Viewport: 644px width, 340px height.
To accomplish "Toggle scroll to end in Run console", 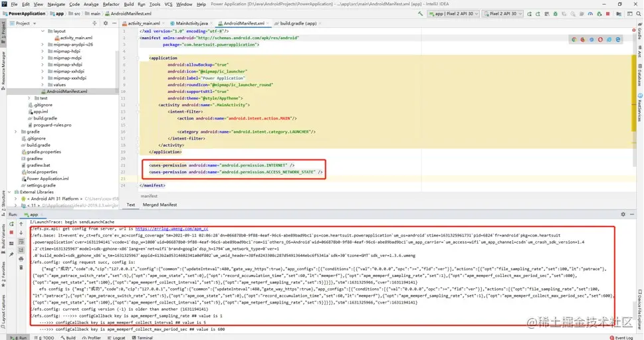I will tap(21, 250).
